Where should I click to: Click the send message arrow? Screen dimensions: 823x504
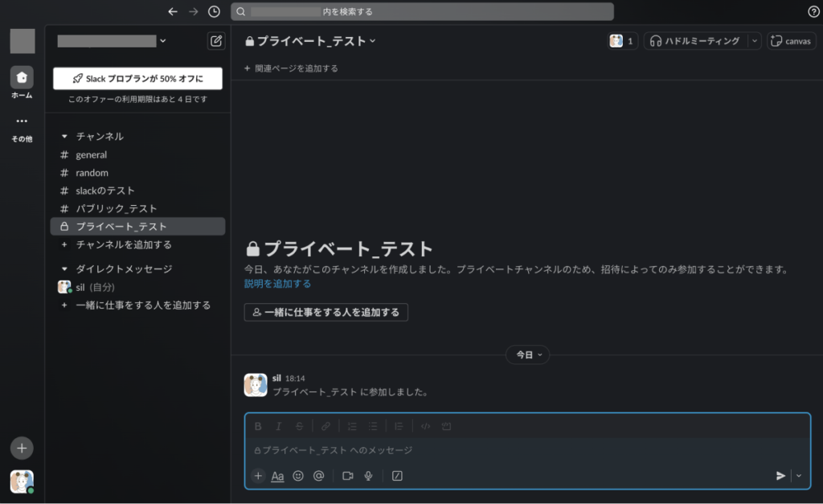780,476
